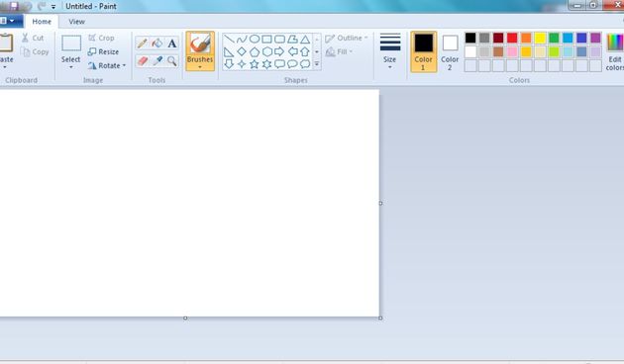624x364 pixels.
Task: Pick the Curve shape
Action: (x=242, y=39)
